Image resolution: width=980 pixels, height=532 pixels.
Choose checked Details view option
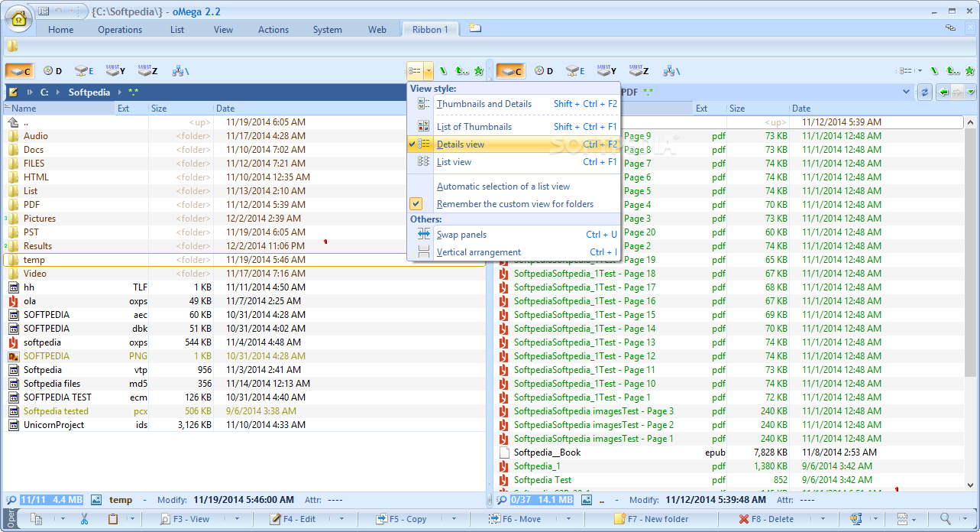click(514, 144)
